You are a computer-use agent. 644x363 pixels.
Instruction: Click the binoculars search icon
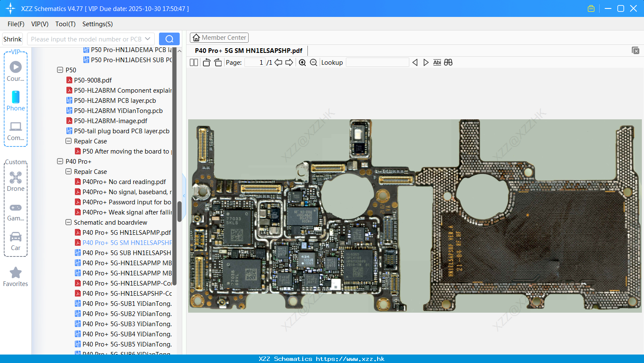point(448,63)
